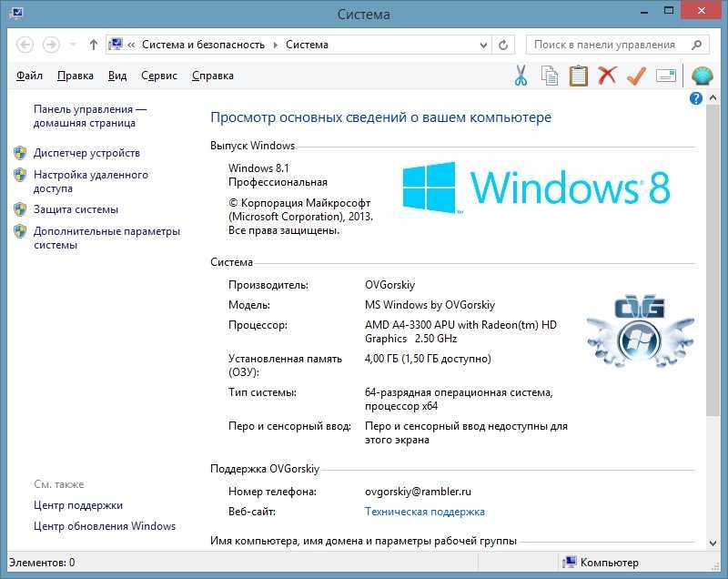The width and height of the screenshot is (728, 579).
Task: Click the Система breadcrumb in the address bar
Action: (x=307, y=45)
